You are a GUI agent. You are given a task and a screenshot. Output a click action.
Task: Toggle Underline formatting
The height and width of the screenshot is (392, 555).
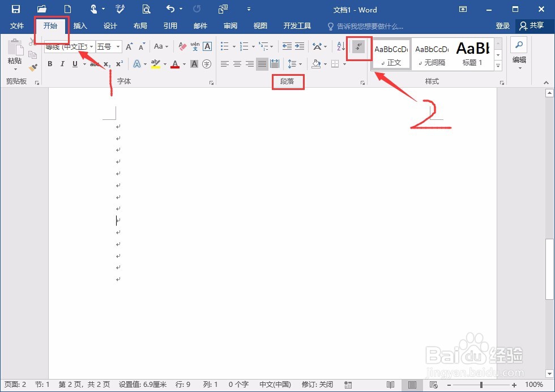pyautogui.click(x=75, y=64)
